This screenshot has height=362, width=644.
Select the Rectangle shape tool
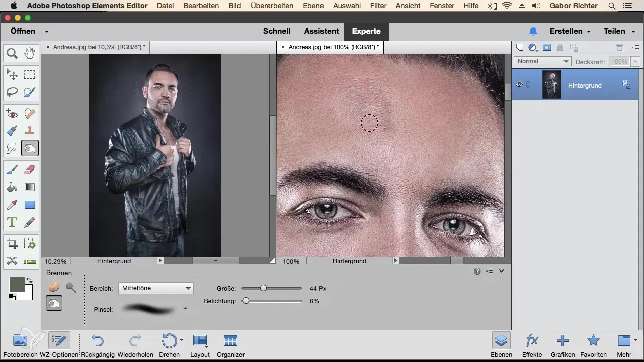(30, 205)
